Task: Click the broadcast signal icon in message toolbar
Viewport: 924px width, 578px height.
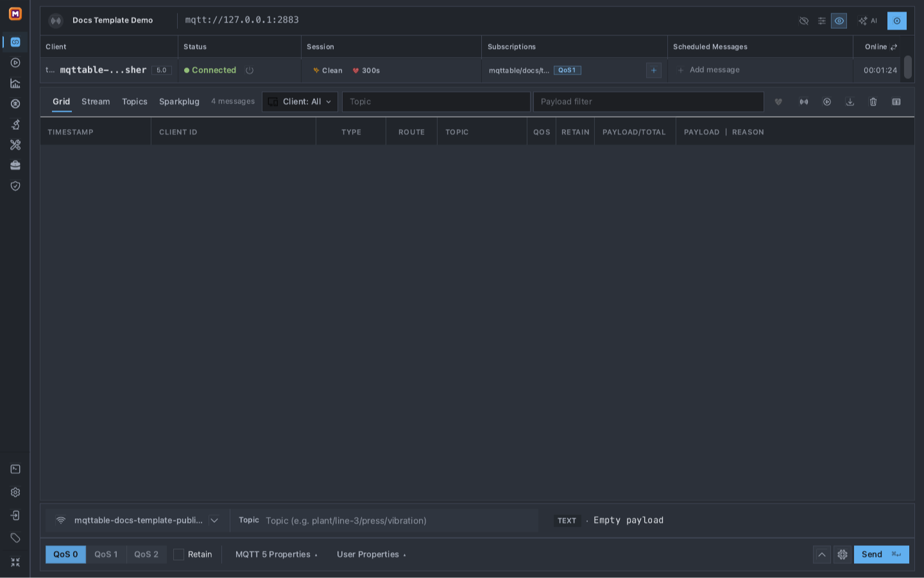Action: point(804,102)
